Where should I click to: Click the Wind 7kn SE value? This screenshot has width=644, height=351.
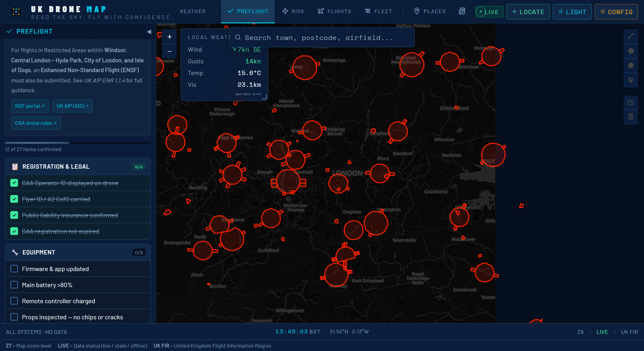tap(247, 49)
